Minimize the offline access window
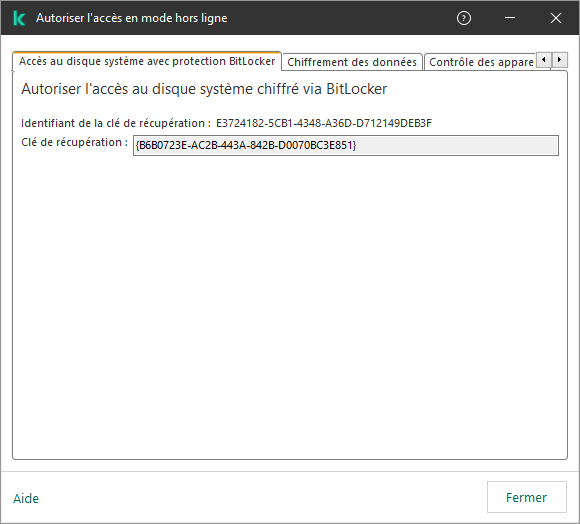The height and width of the screenshot is (524, 580). pos(510,18)
